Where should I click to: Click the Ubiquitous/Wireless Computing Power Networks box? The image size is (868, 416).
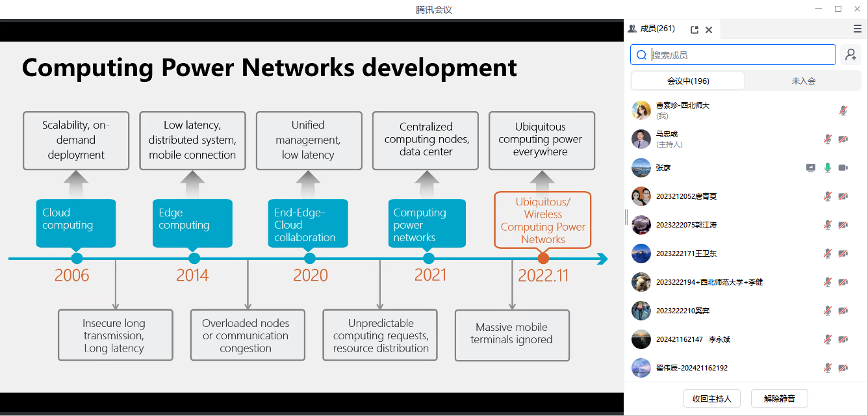[x=543, y=220]
